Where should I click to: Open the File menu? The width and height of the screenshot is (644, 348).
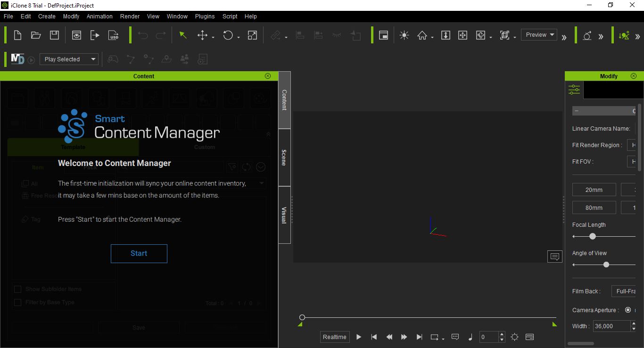click(x=8, y=16)
